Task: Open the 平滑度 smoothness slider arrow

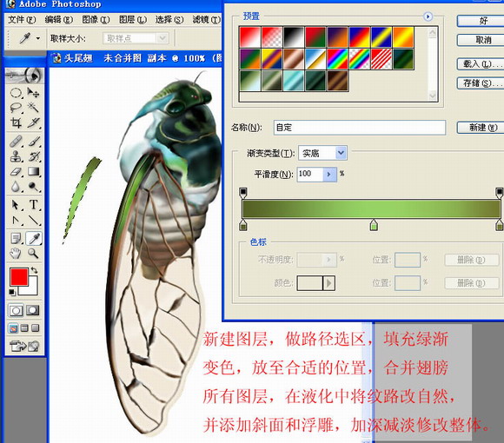Action: coord(329,174)
